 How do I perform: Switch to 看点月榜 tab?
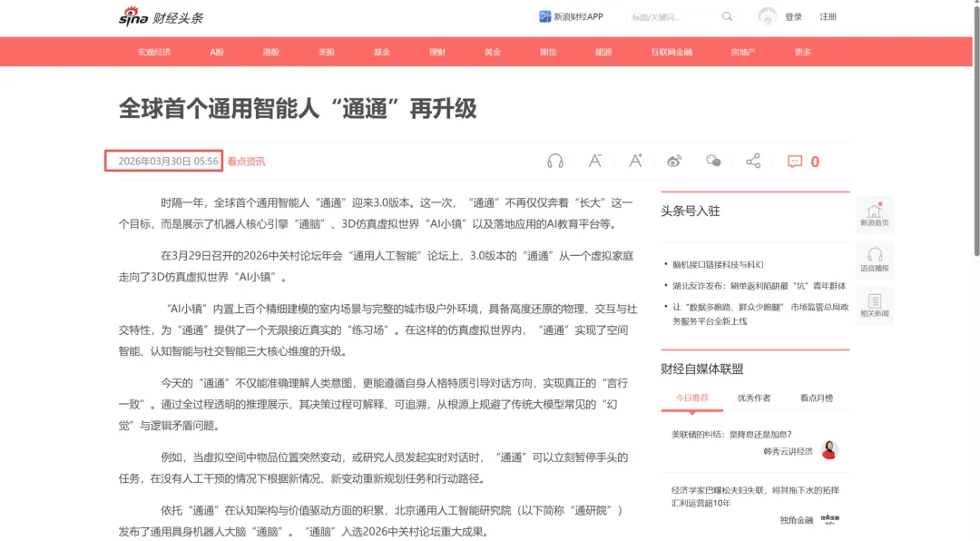817,398
